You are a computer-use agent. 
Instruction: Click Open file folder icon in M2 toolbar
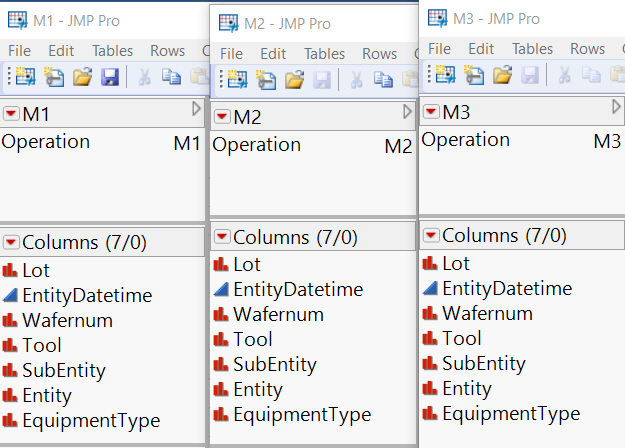click(x=293, y=79)
